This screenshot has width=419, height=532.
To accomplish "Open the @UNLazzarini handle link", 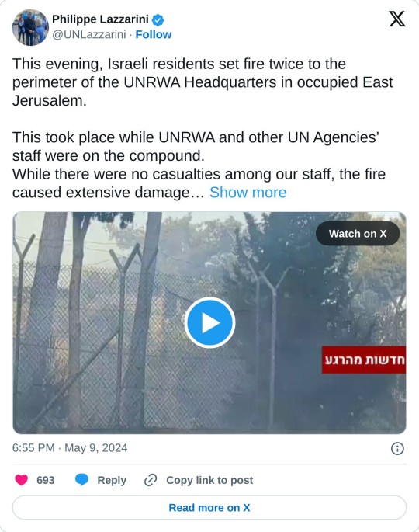I will click(x=88, y=34).
